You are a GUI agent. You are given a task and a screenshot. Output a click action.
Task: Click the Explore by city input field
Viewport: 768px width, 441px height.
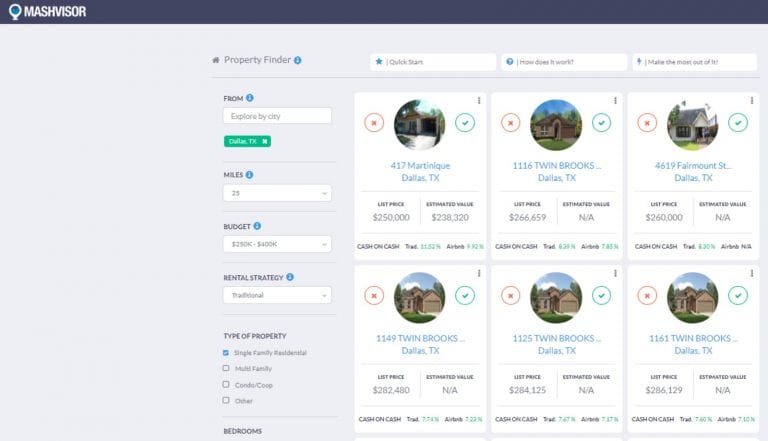coord(277,116)
